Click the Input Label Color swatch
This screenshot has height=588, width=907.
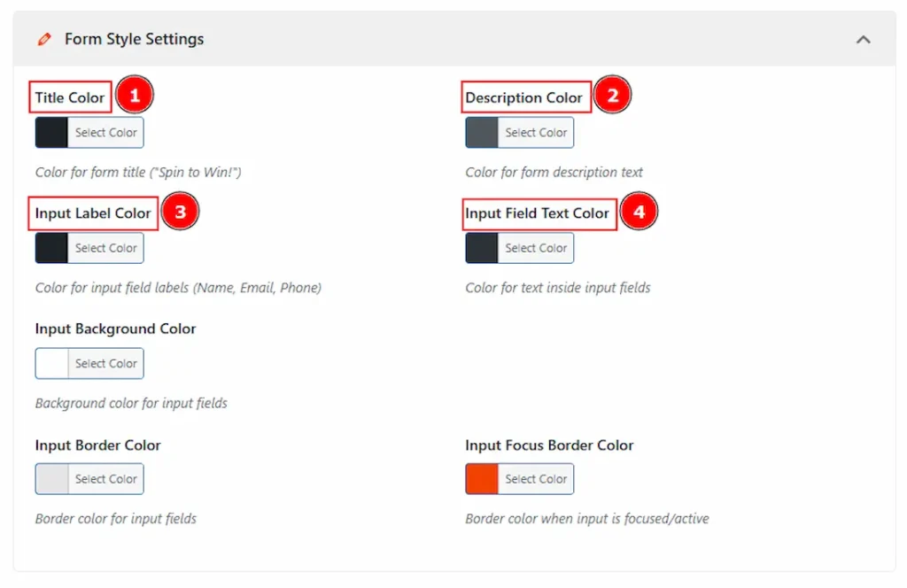pos(50,247)
